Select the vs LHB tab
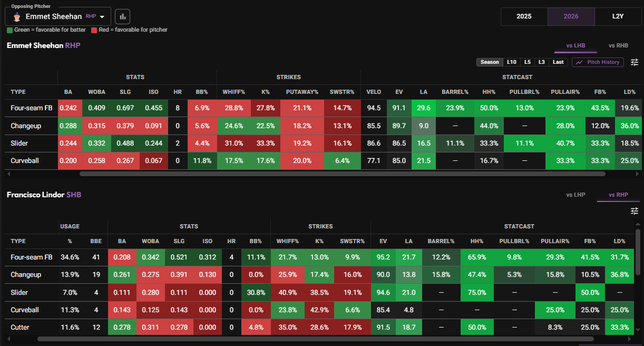Image resolution: width=644 pixels, height=346 pixels. tap(575, 46)
